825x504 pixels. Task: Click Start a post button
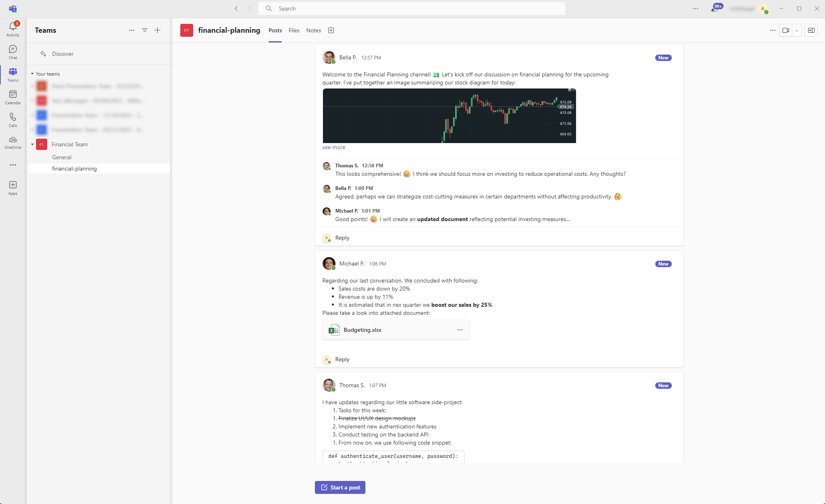[x=340, y=487]
